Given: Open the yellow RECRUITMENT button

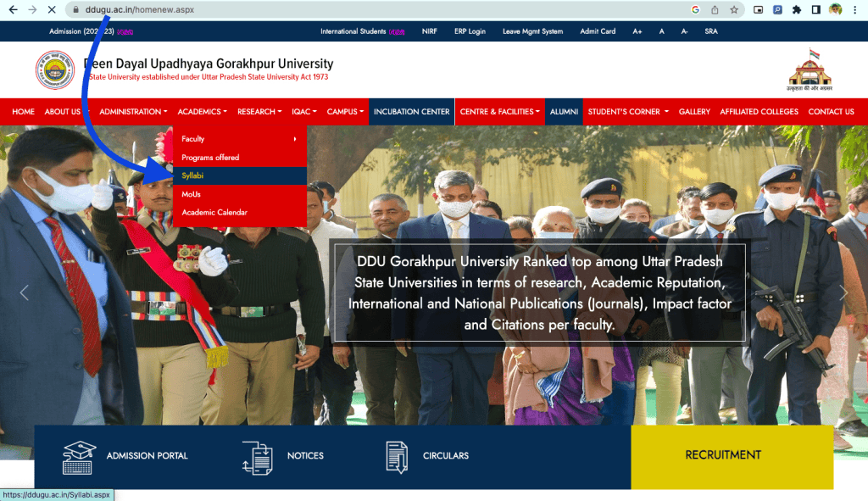Looking at the screenshot, I should [732, 457].
